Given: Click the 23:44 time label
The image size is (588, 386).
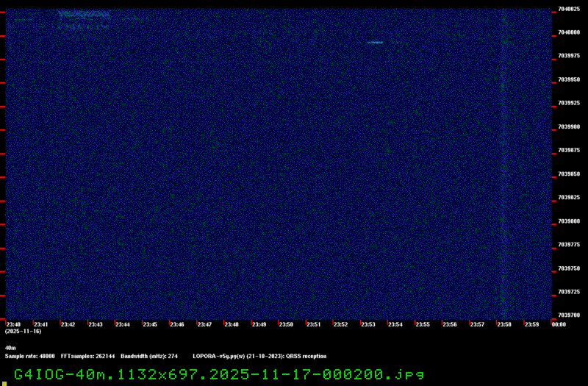Looking at the screenshot, I should [x=123, y=324].
